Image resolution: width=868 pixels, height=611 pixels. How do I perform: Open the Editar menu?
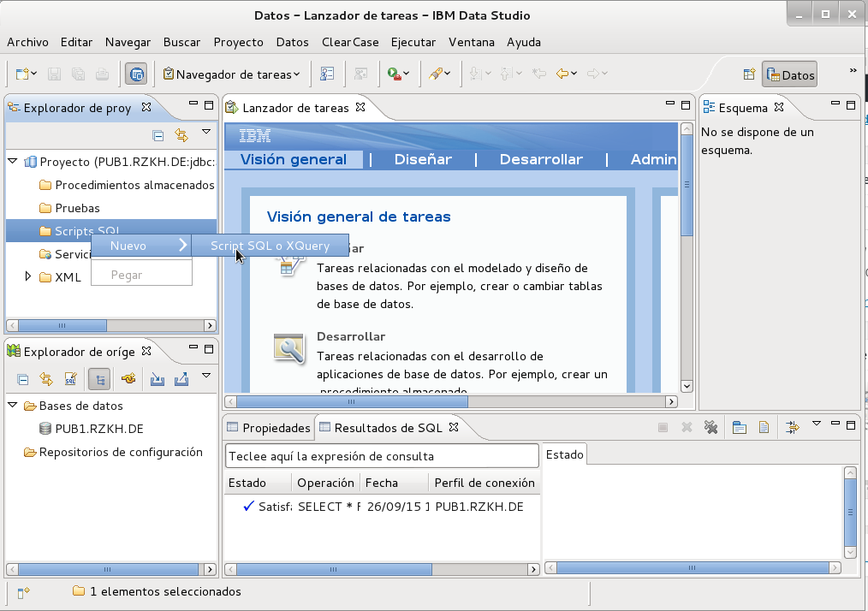coord(76,42)
